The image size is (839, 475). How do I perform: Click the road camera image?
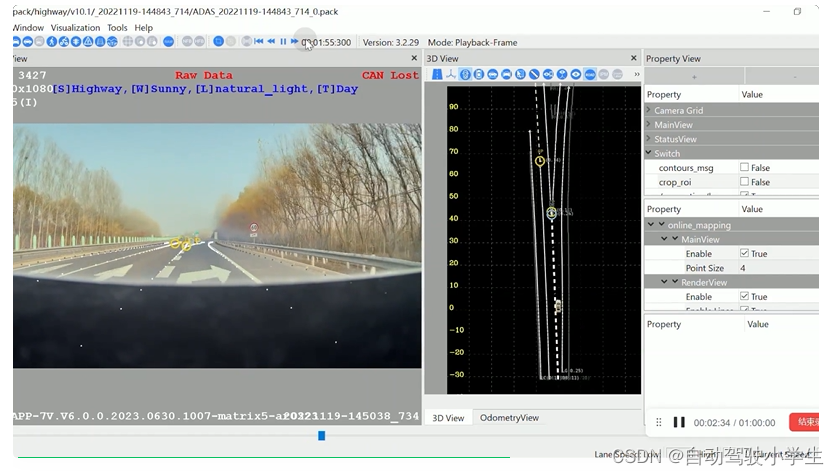[x=217, y=246]
